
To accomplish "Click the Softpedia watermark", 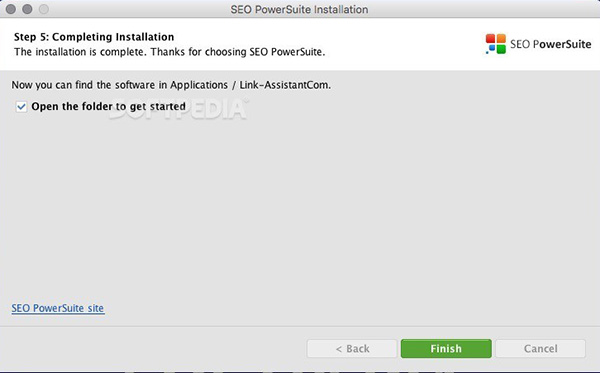I will (x=179, y=109).
